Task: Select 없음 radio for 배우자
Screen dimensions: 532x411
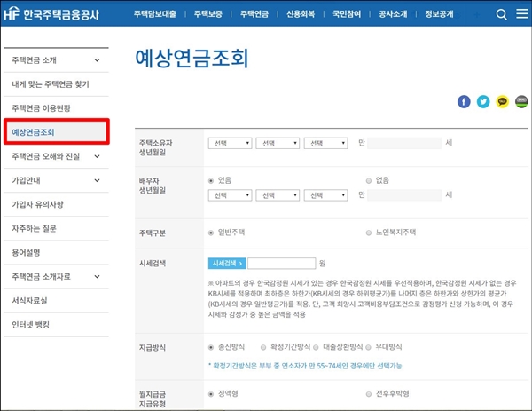Action: (x=369, y=180)
